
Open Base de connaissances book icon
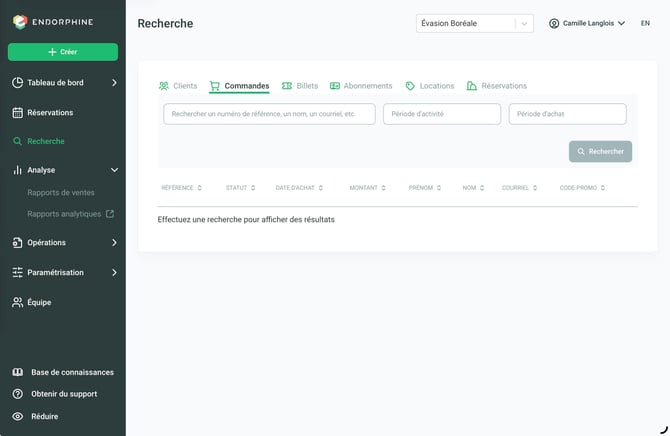point(18,372)
